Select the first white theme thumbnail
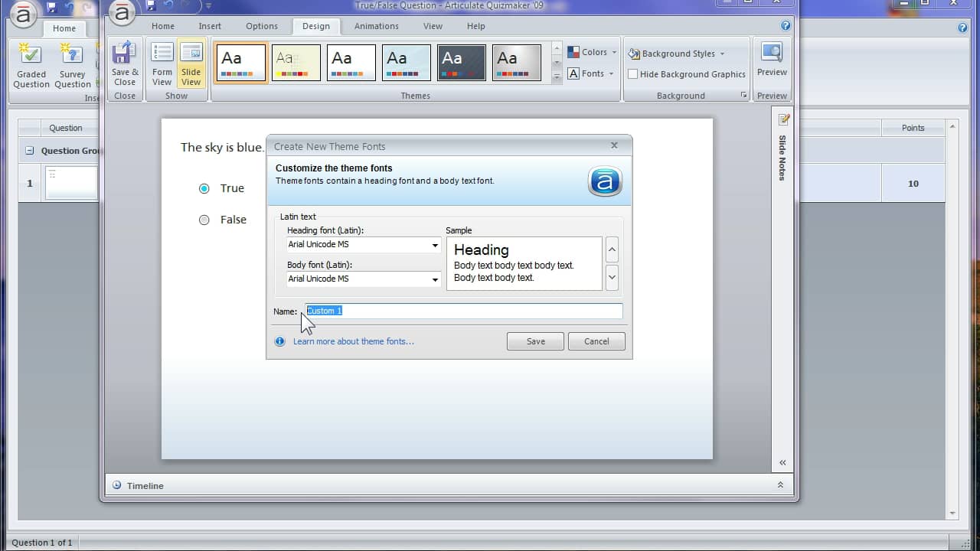Screen dimensions: 980x551 241,63
